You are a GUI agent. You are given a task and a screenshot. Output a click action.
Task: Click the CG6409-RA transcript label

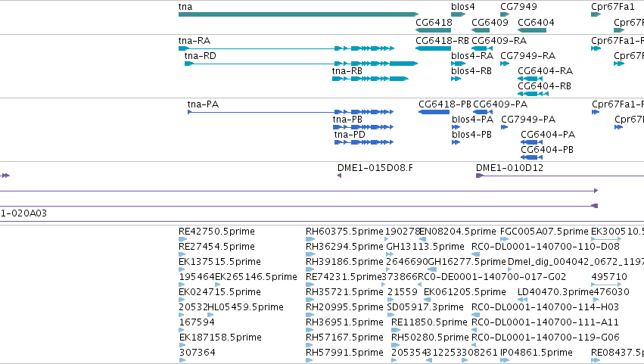(499, 41)
